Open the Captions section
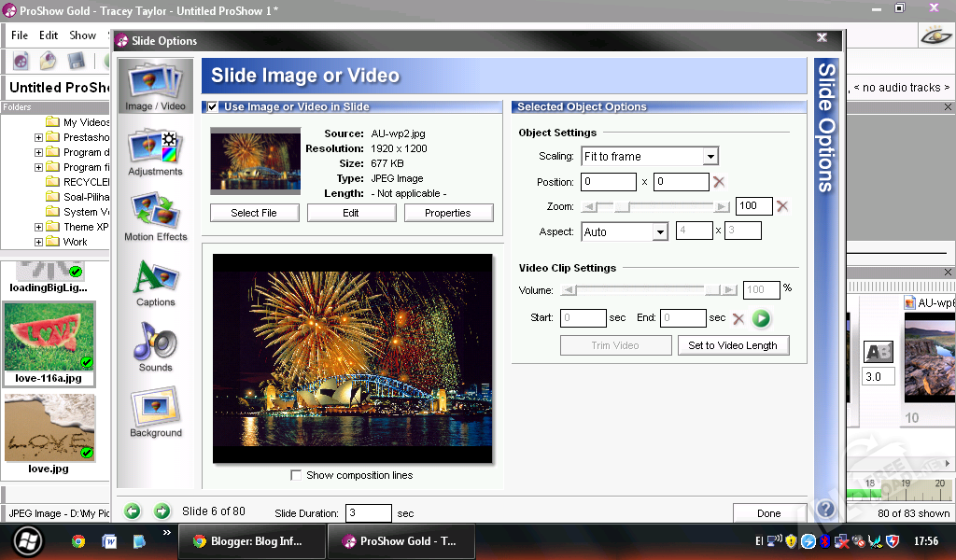The image size is (956, 560). click(x=155, y=283)
